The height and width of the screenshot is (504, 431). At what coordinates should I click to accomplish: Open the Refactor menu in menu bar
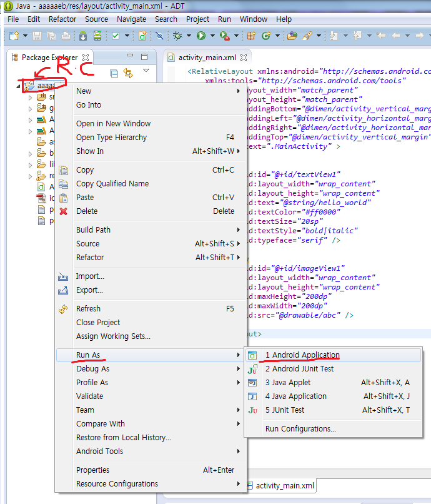[62, 19]
